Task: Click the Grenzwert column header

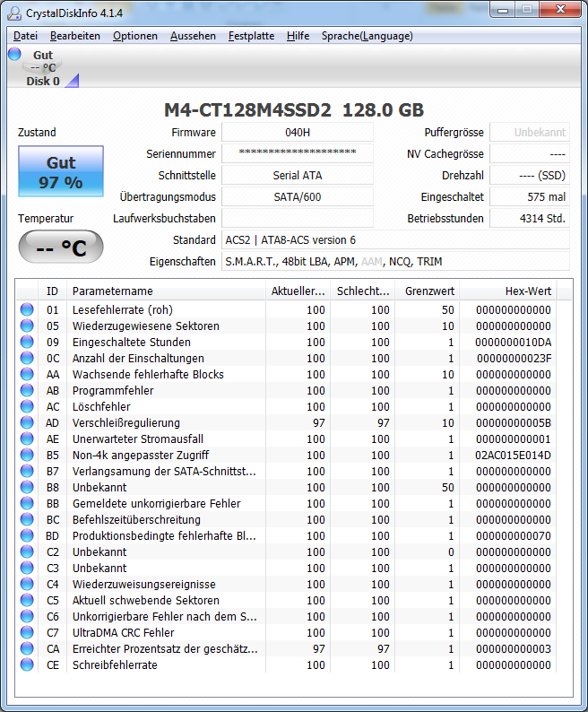Action: tap(428, 291)
